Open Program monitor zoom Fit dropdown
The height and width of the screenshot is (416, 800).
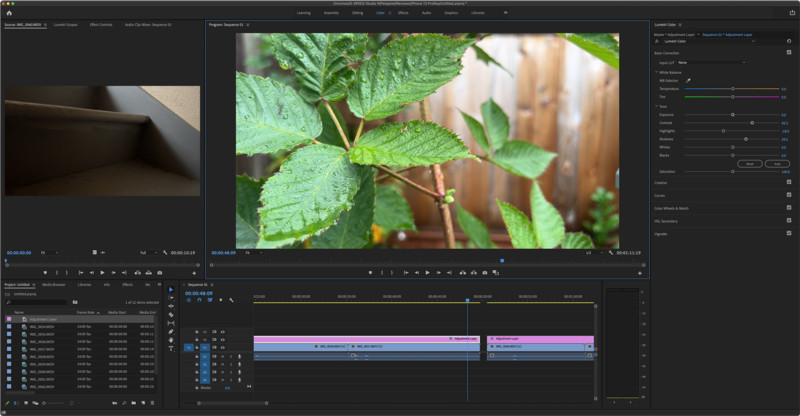tap(254, 253)
